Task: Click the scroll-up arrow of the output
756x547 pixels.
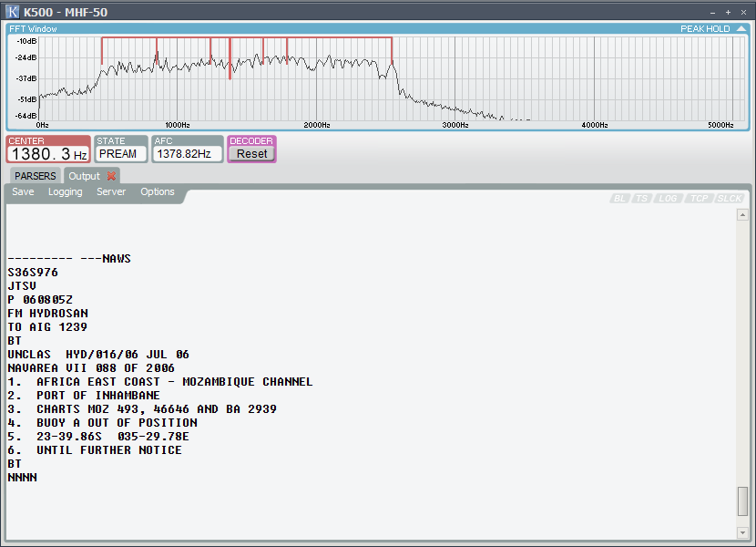Action: click(742, 215)
